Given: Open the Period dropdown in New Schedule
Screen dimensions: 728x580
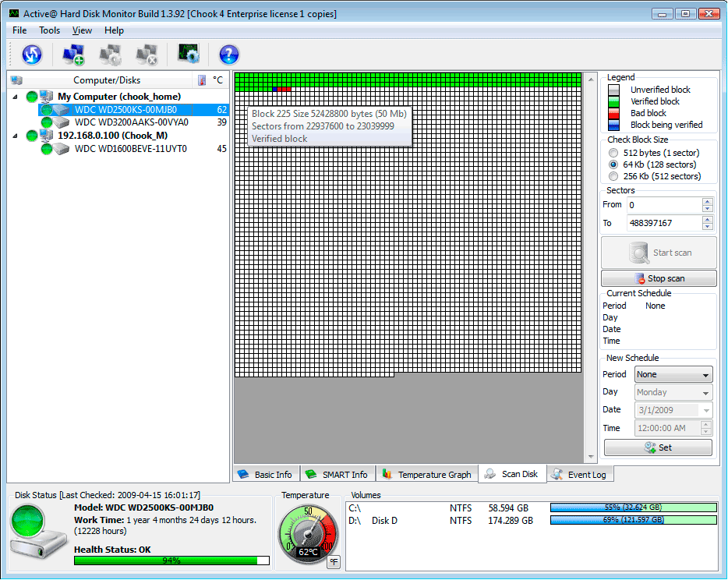Looking at the screenshot, I should click(673, 375).
